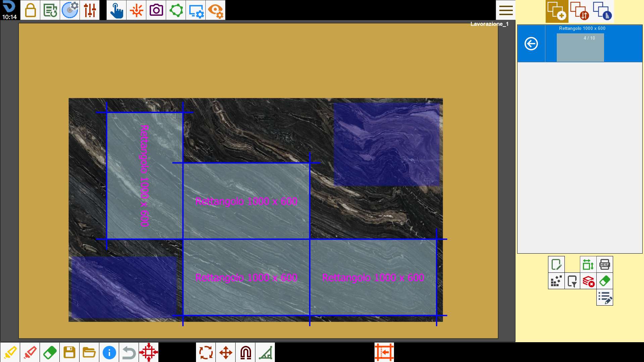Select the rotate arrows tool
Viewport: 644px width, 362px height.
click(206, 352)
